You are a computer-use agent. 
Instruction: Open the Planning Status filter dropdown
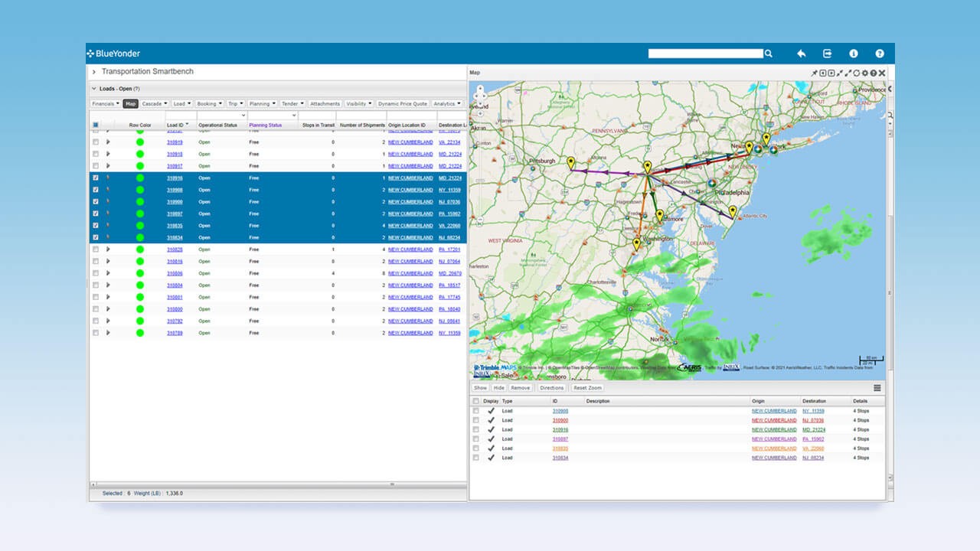click(294, 115)
